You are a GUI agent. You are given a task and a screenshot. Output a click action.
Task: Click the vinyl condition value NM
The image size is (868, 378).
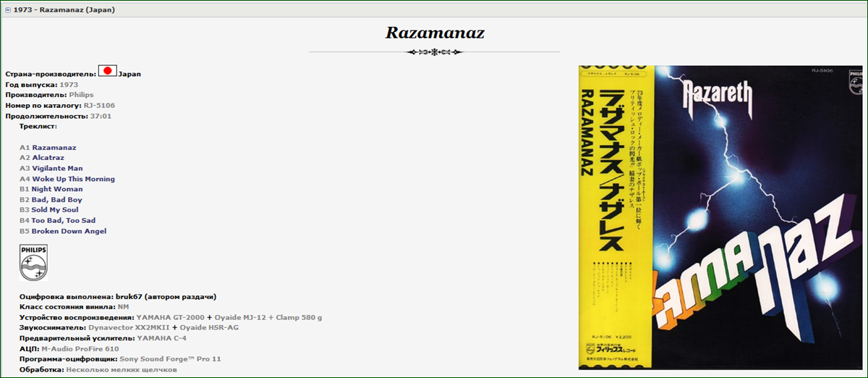pos(123,307)
